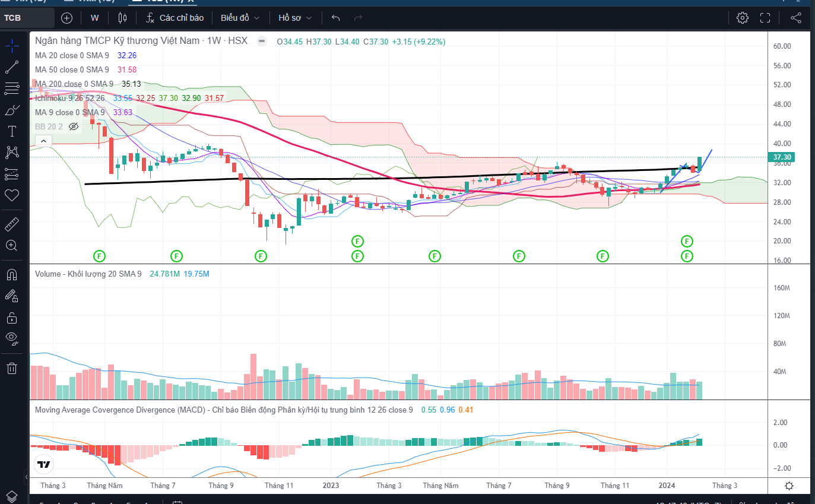Screen dimensions: 815x504
Task: Select the crosshair cursor tool
Action: [12, 45]
